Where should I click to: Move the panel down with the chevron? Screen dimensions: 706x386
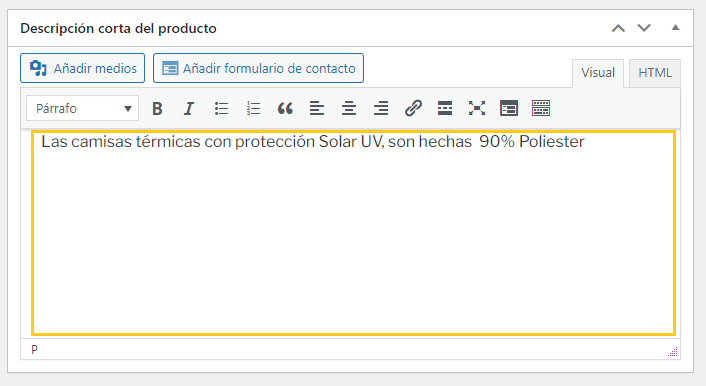point(644,28)
